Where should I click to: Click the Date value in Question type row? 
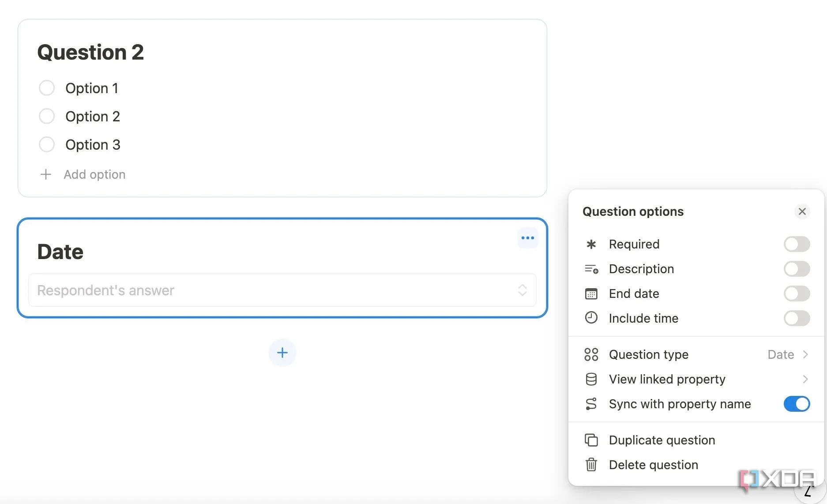[x=781, y=354]
